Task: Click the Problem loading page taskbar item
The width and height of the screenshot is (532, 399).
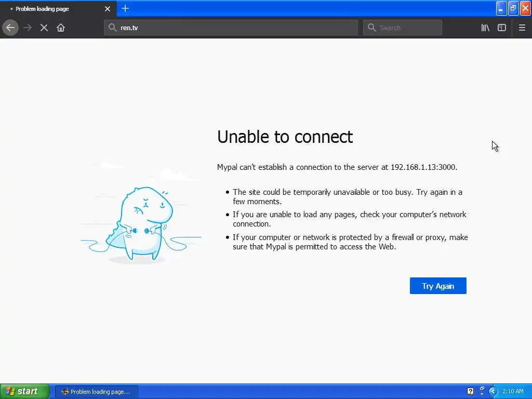Action: coord(97,392)
